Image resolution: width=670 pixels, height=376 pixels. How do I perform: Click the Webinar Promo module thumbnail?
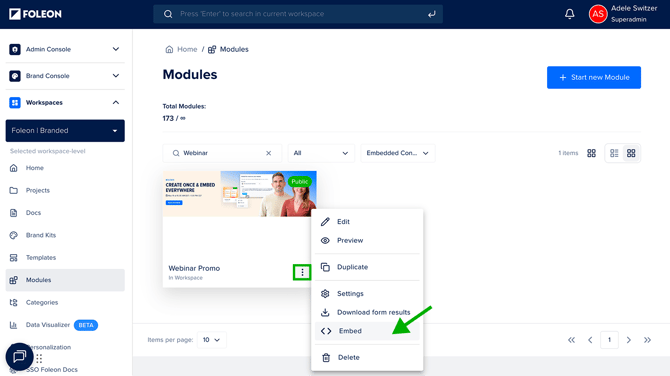point(239,194)
